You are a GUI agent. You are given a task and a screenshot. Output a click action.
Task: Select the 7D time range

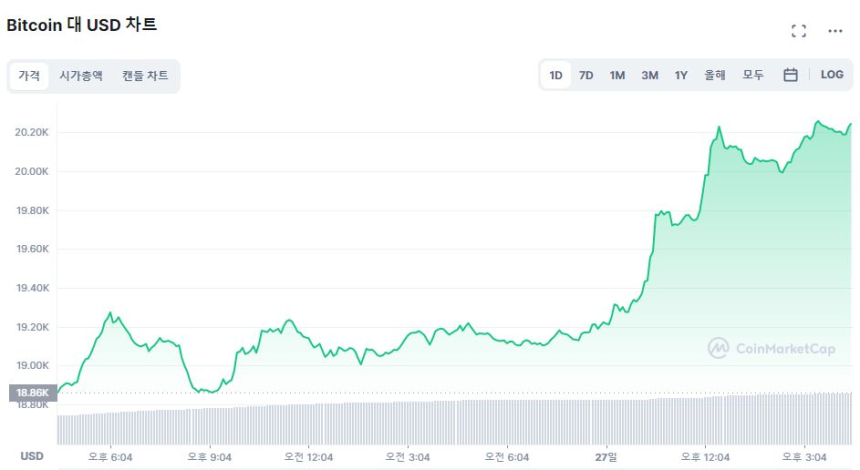point(586,75)
